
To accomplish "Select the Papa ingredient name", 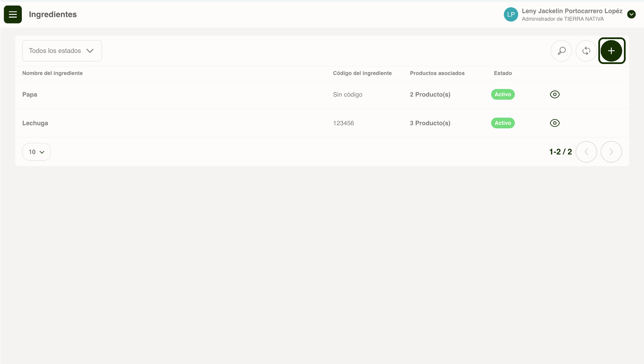I will pyautogui.click(x=30, y=94).
